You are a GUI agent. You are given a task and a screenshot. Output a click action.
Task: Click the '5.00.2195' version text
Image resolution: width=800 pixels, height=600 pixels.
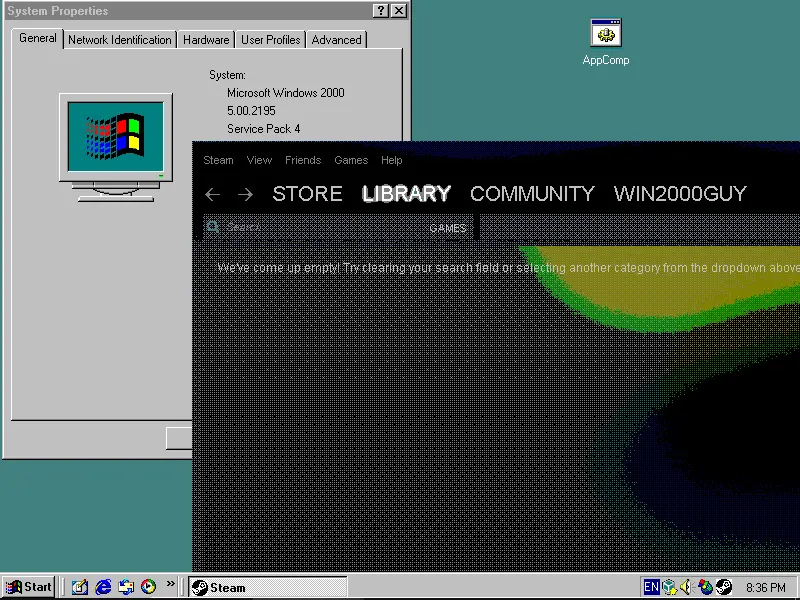pos(251,111)
